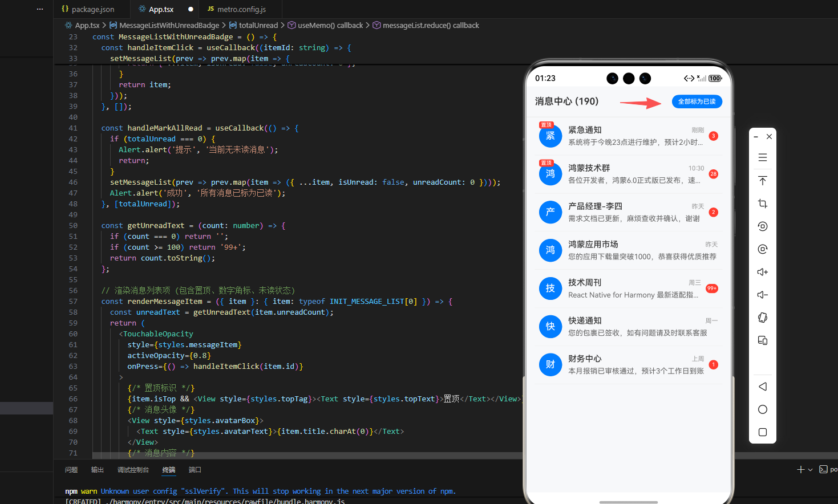Image resolution: width=838 pixels, height=504 pixels.
Task: Expand the new terminal dropdown chevron
Action: [x=810, y=470]
